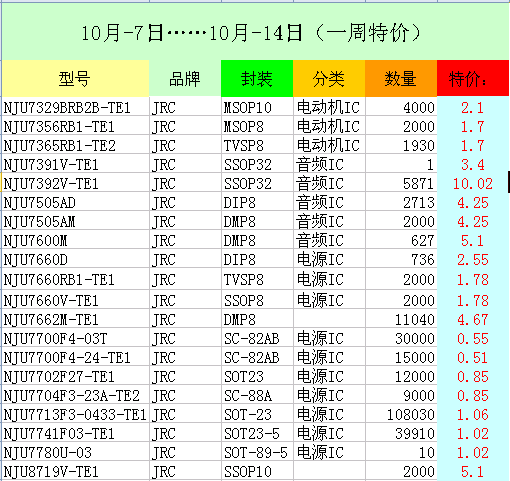Click the 分类 header cell
The width and height of the screenshot is (510, 481).
click(x=329, y=79)
